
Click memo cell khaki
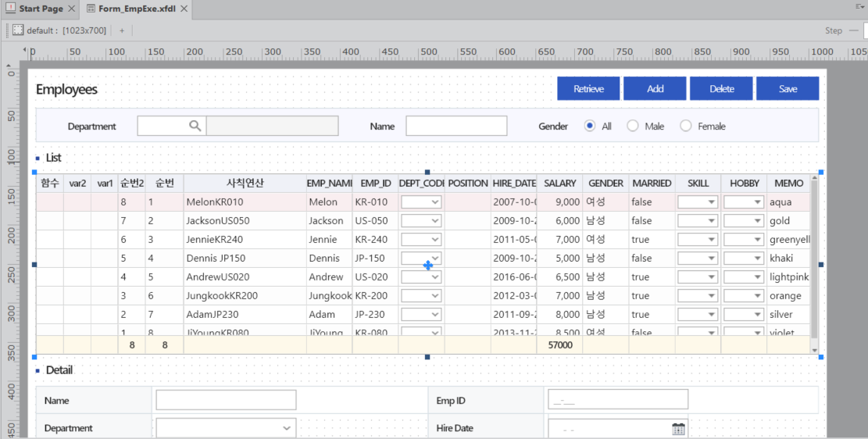(x=788, y=259)
